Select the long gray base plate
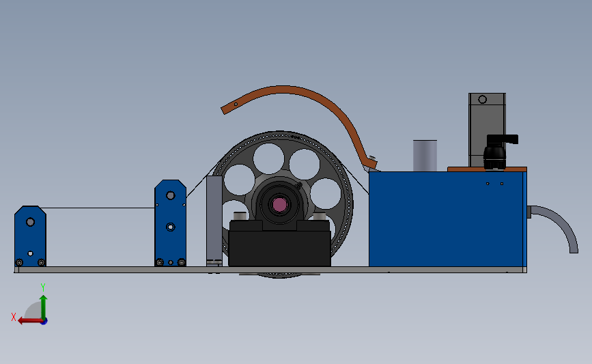592x364 pixels. click(270, 270)
